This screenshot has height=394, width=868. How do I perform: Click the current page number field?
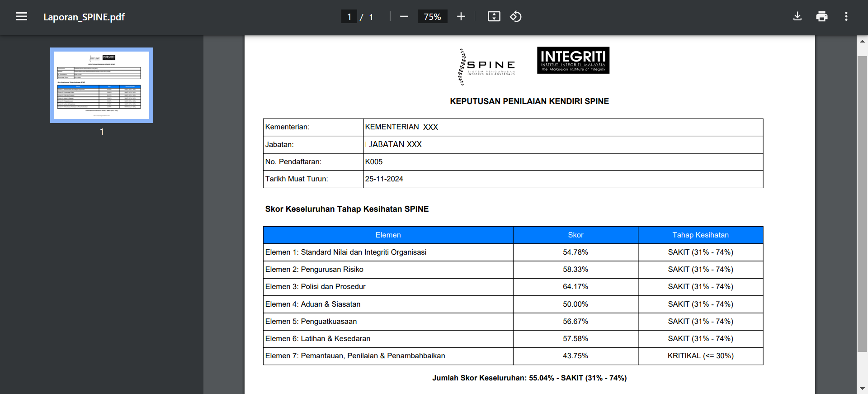coord(349,17)
